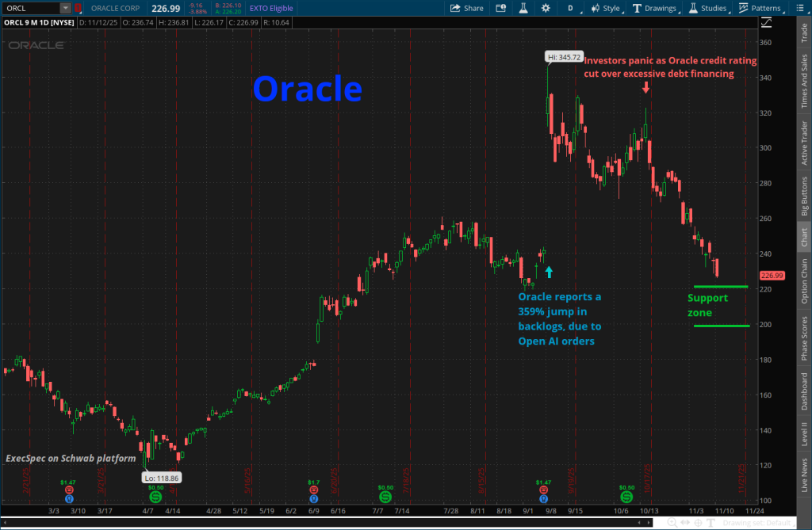This screenshot has height=530, width=812.
Task: Click the ORCL 9 M 1D [NYSE] chart label
Action: click(x=39, y=23)
